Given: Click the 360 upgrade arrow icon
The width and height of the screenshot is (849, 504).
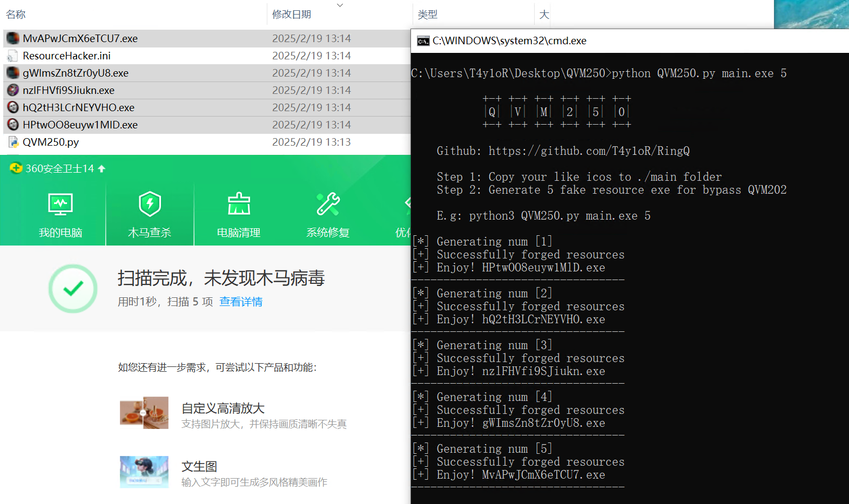Looking at the screenshot, I should [x=102, y=169].
